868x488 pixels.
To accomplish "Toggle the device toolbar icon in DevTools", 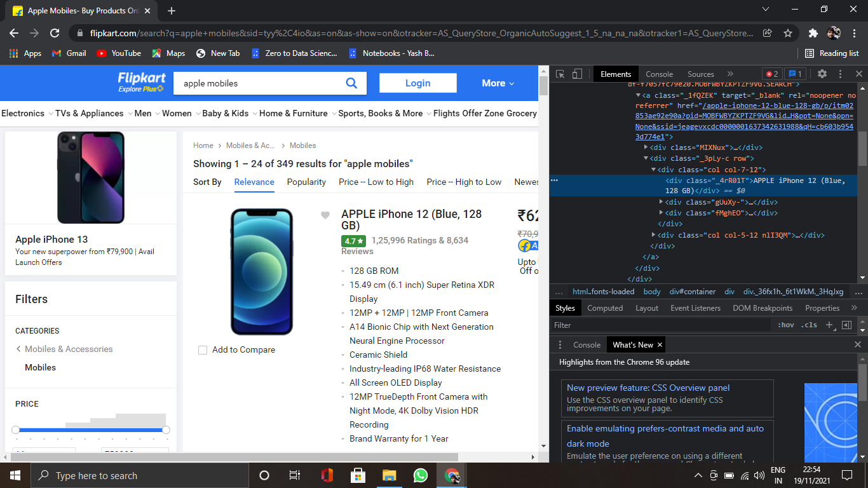I will point(577,74).
